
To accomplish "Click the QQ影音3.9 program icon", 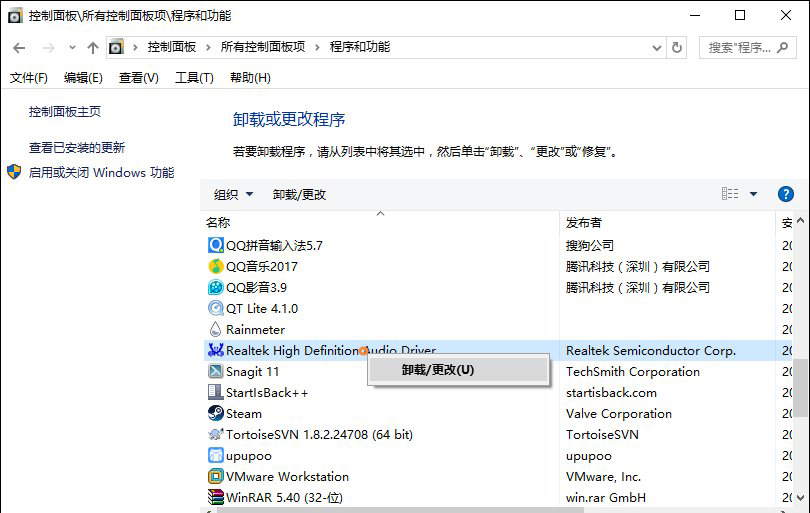I will 215,287.
